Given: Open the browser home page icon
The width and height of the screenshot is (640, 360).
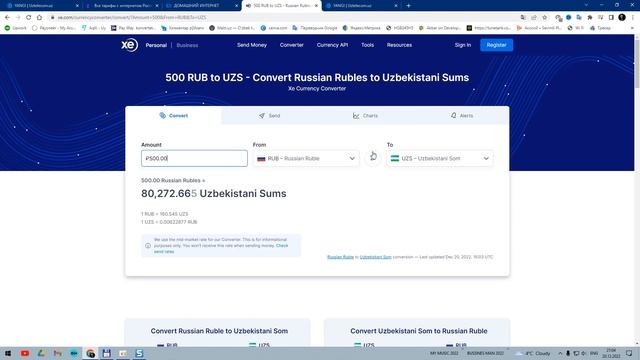Looking at the screenshot, I should [x=39, y=18].
